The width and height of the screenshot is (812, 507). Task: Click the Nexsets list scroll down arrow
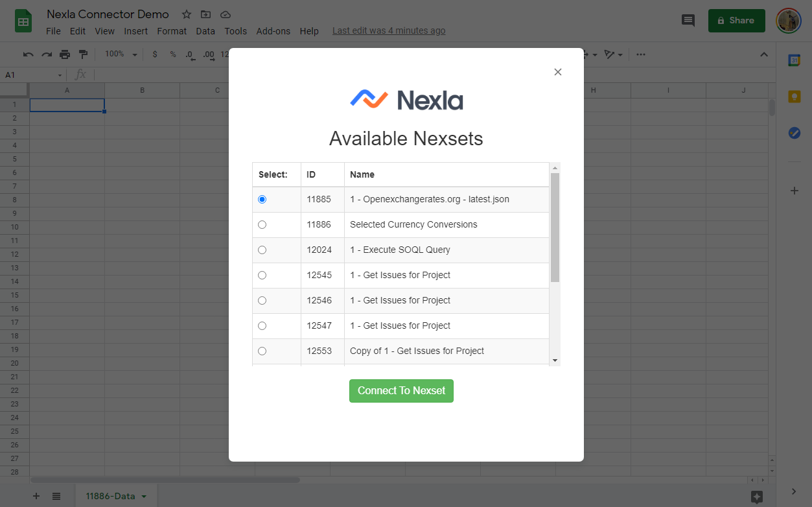555,360
